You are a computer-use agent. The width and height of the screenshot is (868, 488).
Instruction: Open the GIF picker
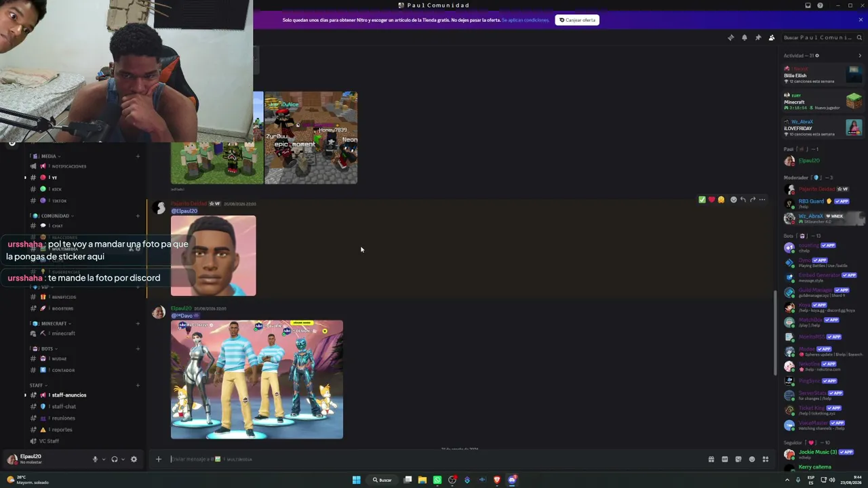pos(725,460)
